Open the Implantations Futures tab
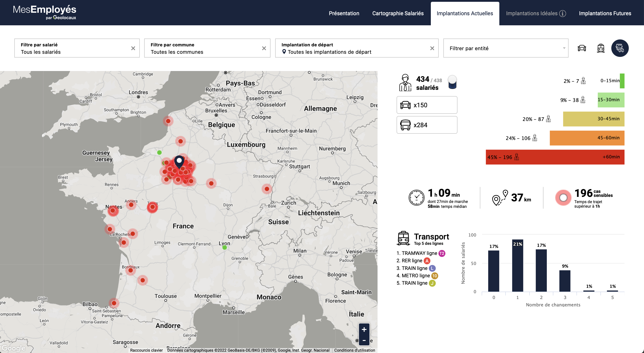The width and height of the screenshot is (644, 353). pyautogui.click(x=605, y=13)
